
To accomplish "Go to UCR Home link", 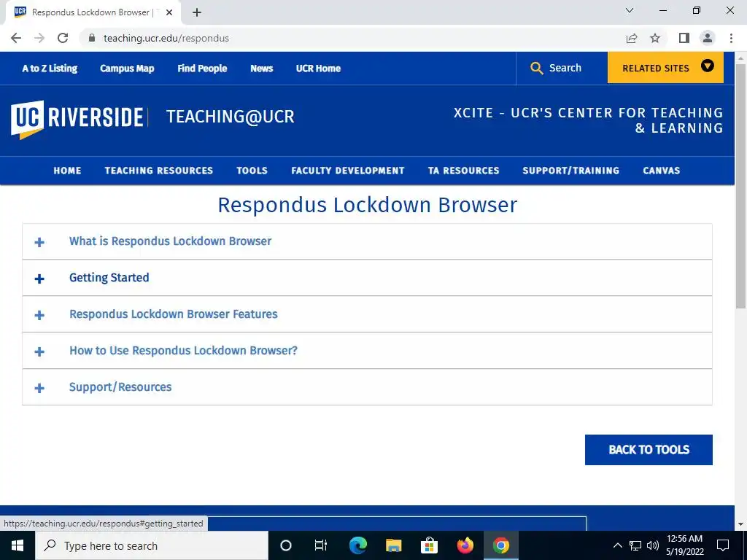I will point(318,68).
